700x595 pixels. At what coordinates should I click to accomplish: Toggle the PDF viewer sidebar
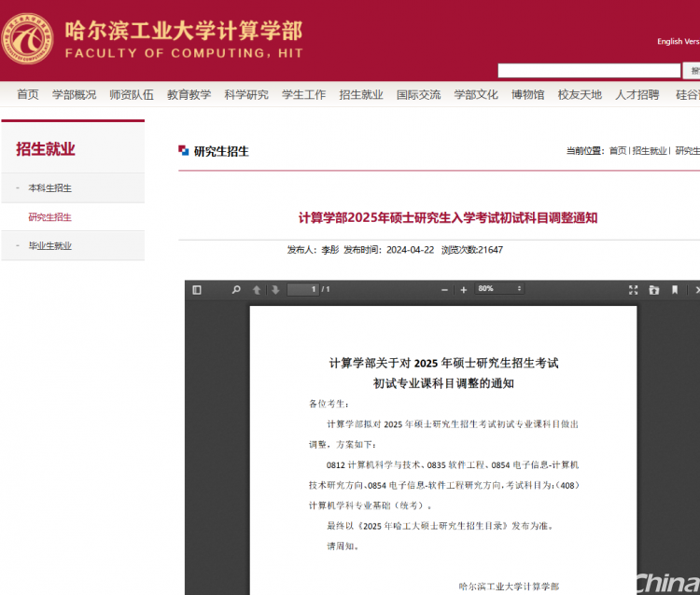(197, 290)
